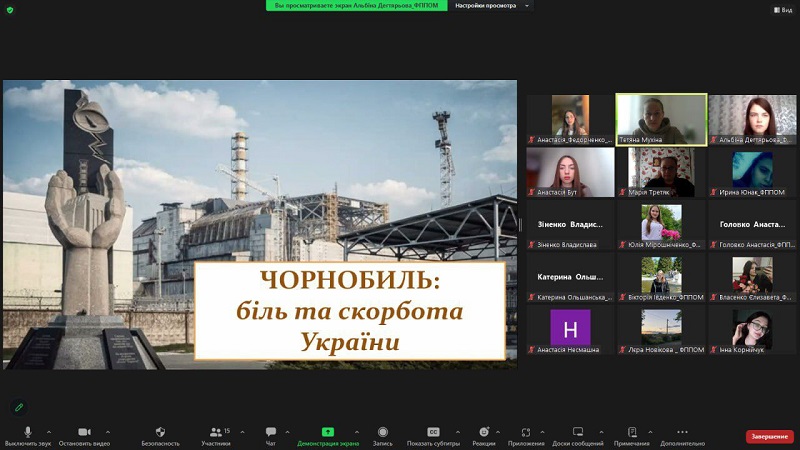Viewport: 800px width, 450px height.
Task: Toggle the camera with Остановить видео
Action: pos(84,432)
